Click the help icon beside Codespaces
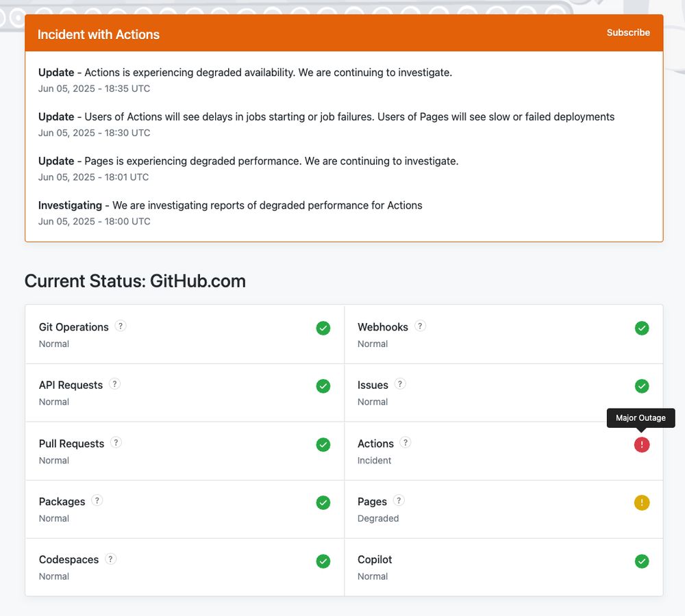This screenshot has height=616, width=685. tap(110, 559)
